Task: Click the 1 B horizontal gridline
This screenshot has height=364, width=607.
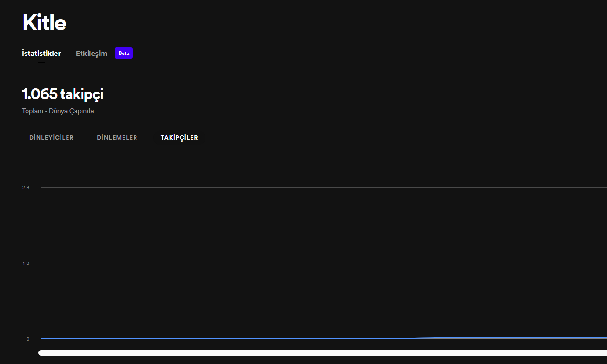Action: click(x=324, y=263)
